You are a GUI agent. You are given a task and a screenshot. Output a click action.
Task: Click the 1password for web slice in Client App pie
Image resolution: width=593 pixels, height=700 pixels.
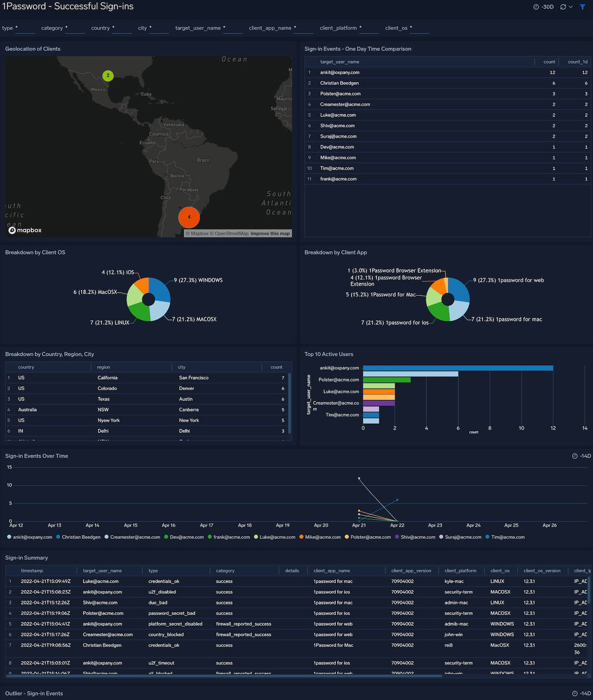[x=460, y=288]
